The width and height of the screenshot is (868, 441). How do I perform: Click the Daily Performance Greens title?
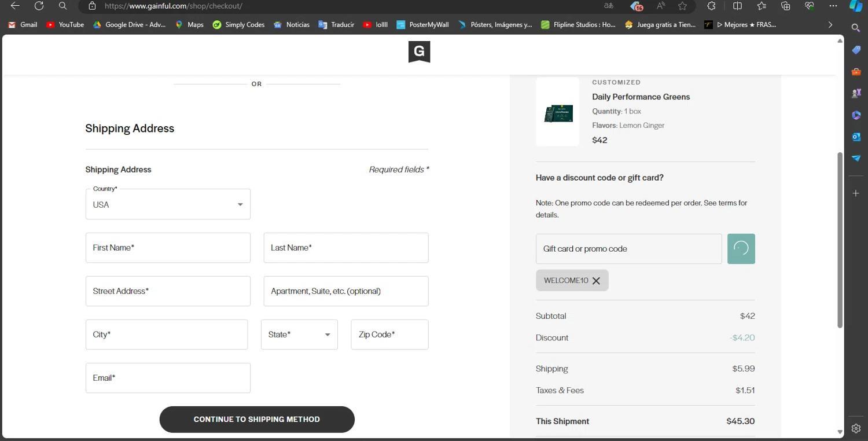(641, 97)
